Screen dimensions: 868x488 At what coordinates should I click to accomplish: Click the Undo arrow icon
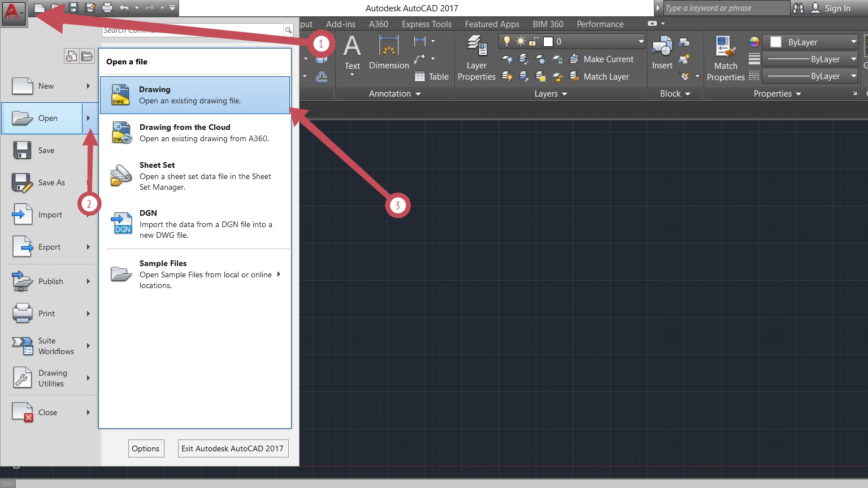click(x=124, y=7)
